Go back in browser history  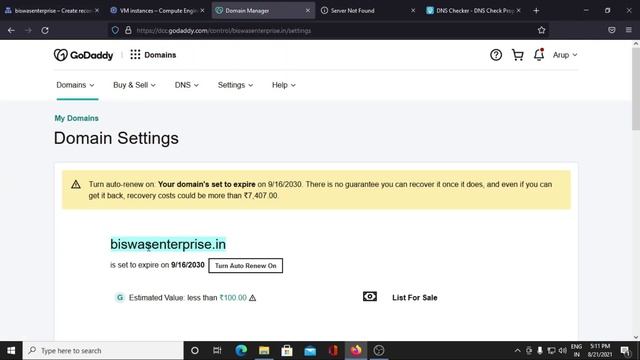coord(11,30)
